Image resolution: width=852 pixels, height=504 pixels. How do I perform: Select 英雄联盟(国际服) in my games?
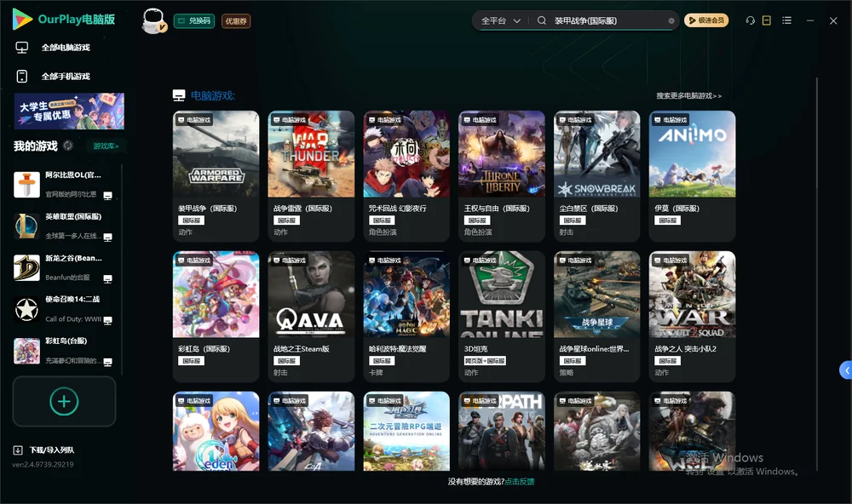(64, 226)
